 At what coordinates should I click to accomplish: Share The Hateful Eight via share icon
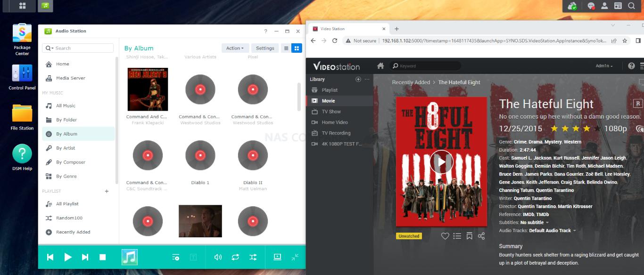pos(481,236)
